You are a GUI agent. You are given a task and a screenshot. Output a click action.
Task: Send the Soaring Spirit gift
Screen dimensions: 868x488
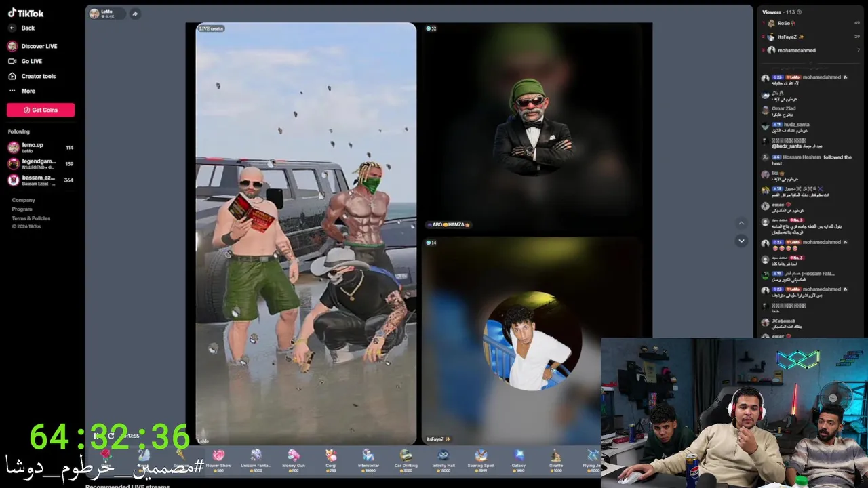481,460
